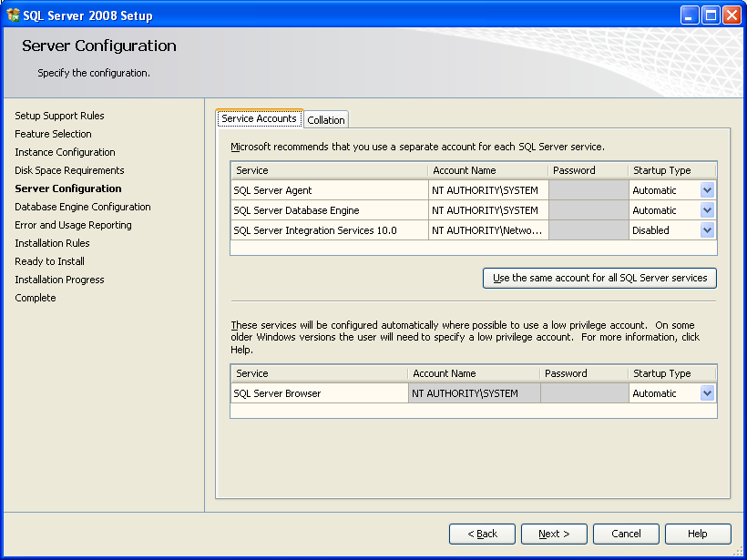Image resolution: width=747 pixels, height=560 pixels.
Task: Click Complete in the step list
Action: [x=36, y=298]
